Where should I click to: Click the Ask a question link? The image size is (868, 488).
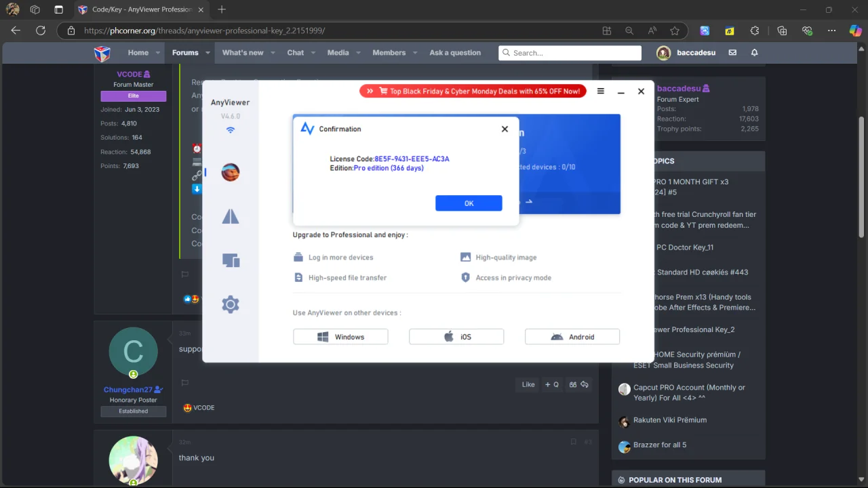tap(455, 53)
